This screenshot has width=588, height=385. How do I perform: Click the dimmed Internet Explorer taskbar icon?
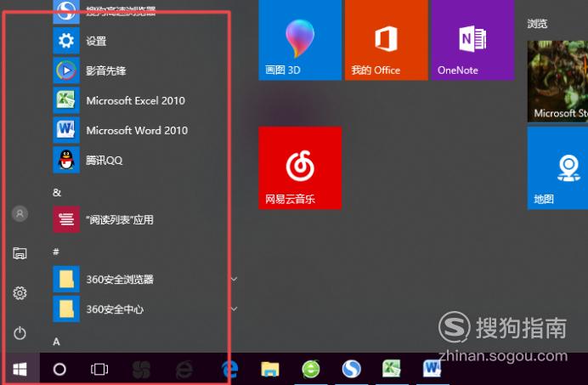pos(184,370)
